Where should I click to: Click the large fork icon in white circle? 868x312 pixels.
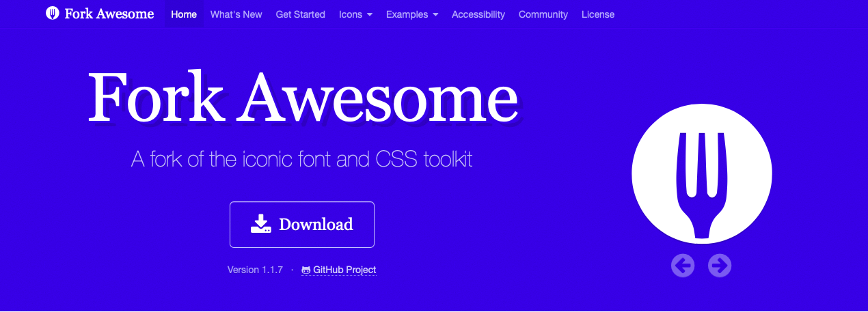point(701,176)
